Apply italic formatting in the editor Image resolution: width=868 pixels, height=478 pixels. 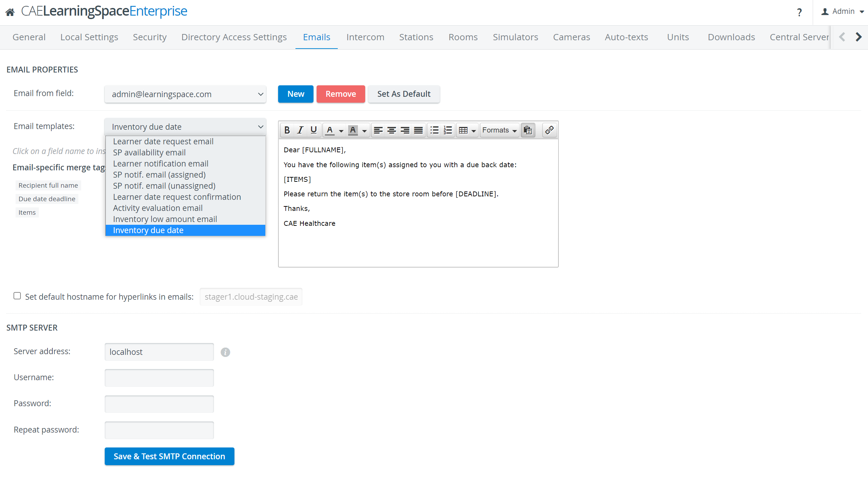[300, 130]
